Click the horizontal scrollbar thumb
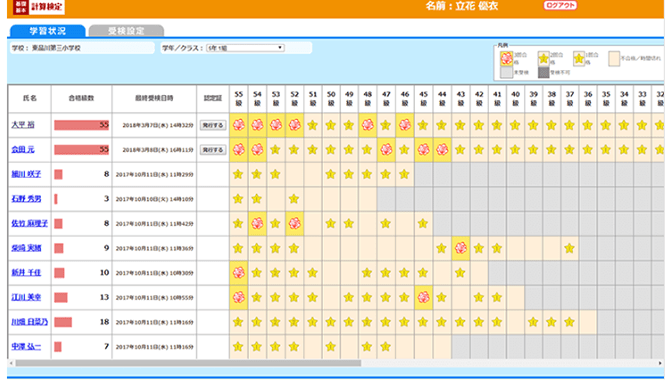Viewport: 670px width, 382px height. pyautogui.click(x=188, y=363)
